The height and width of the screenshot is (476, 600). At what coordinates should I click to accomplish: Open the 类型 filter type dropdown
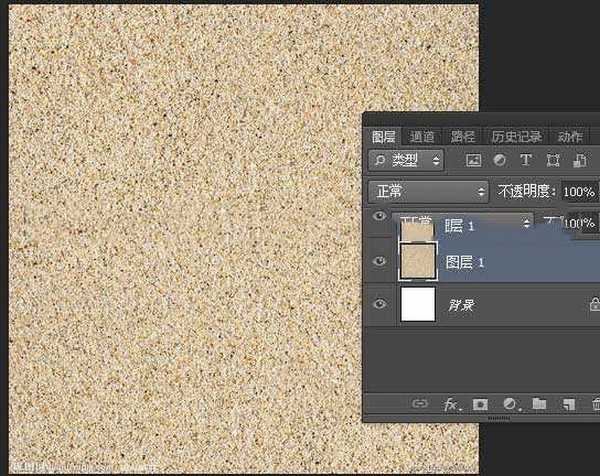coord(407,160)
